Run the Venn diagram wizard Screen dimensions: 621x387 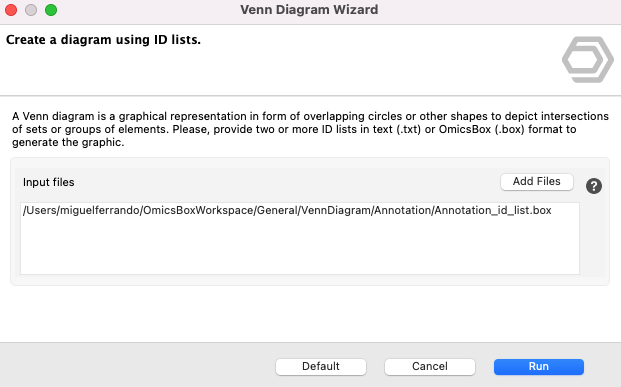click(539, 366)
